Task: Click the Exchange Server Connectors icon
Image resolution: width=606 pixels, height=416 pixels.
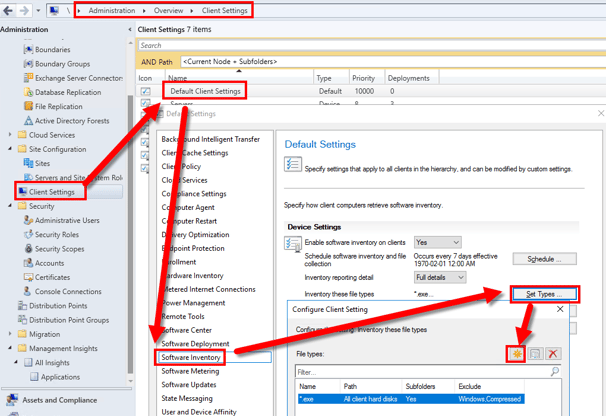Action: tap(28, 78)
